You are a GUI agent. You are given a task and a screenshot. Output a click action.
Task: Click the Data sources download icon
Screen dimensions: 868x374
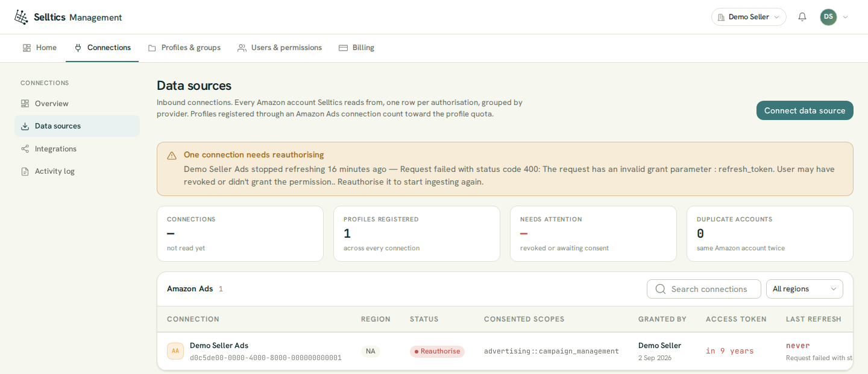(x=25, y=126)
